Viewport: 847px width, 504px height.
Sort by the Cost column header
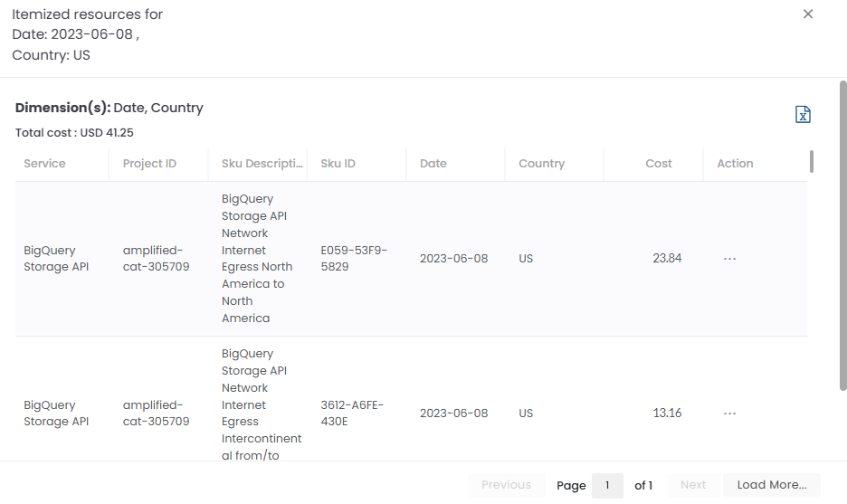coord(658,164)
